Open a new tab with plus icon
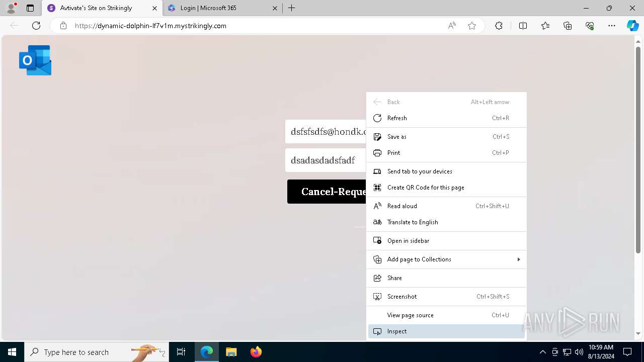Image resolution: width=644 pixels, height=362 pixels. [292, 8]
